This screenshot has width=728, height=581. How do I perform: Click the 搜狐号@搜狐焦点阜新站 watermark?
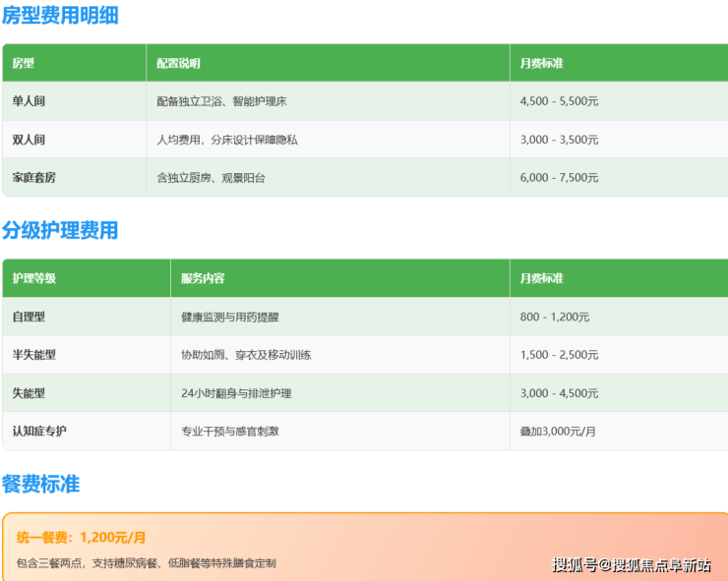(631, 564)
